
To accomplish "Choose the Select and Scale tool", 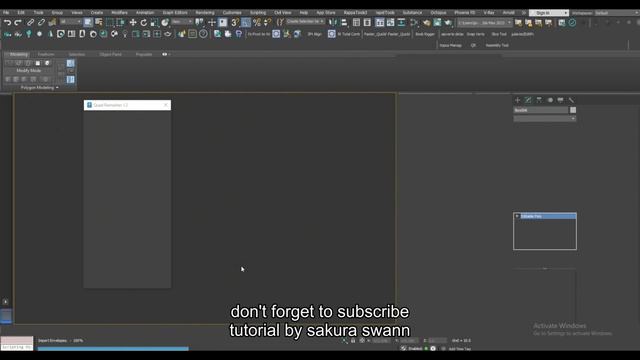I will [x=154, y=22].
